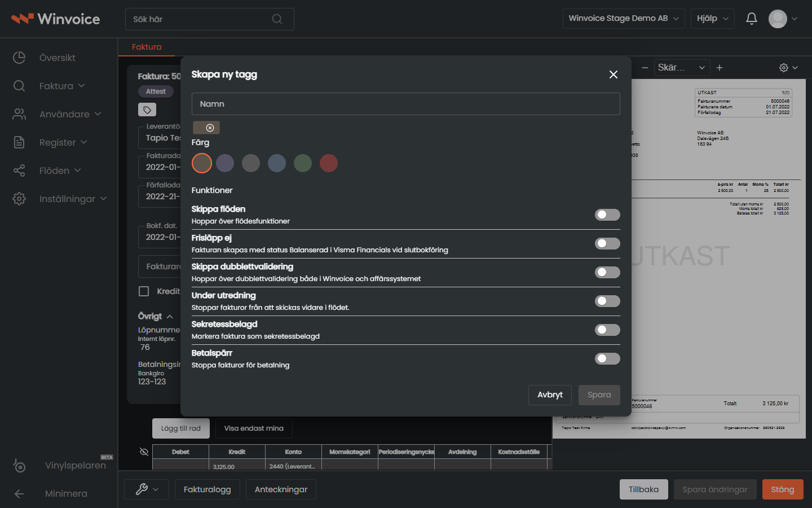Click Avbryt in the dialog
The width and height of the screenshot is (812, 508).
[x=550, y=395]
